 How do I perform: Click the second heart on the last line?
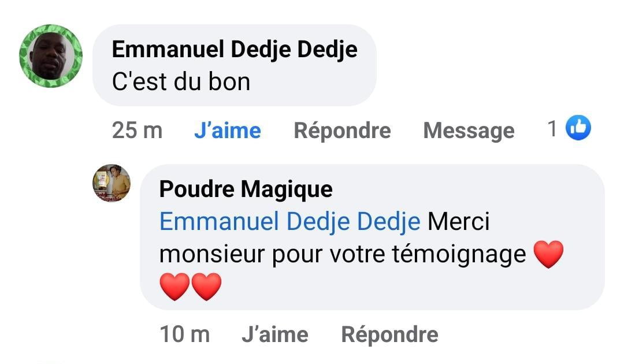pyautogui.click(x=206, y=287)
